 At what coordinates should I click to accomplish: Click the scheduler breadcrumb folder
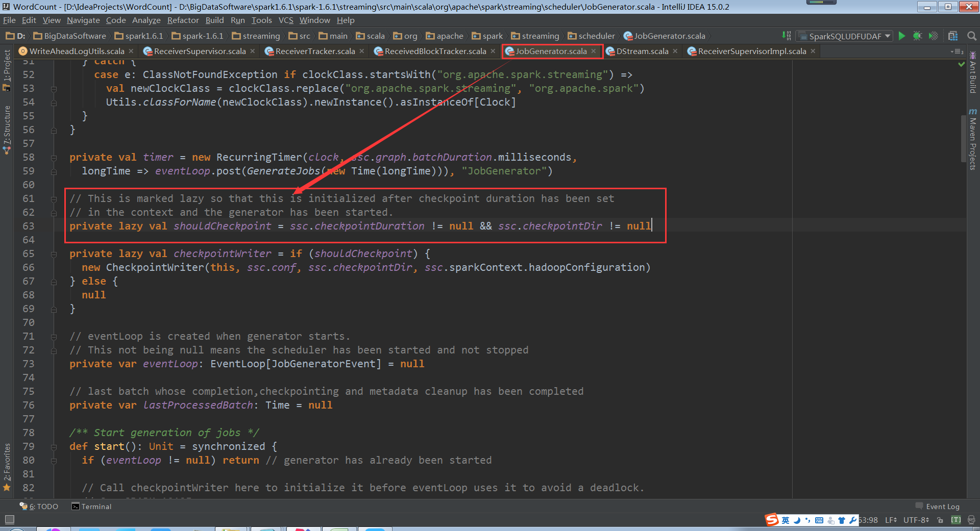[x=592, y=36]
